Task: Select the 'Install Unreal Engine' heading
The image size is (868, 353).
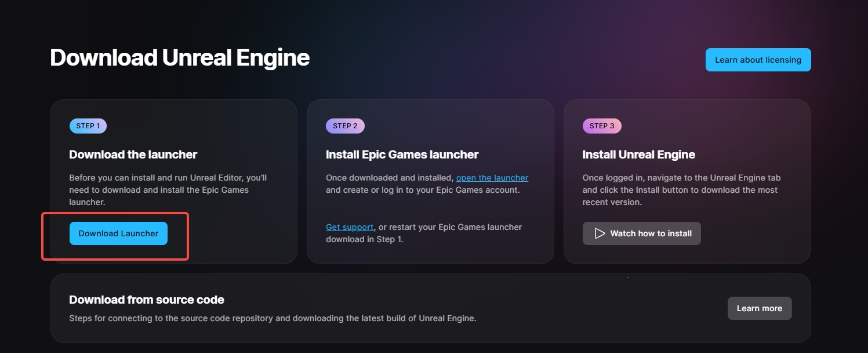Action: pos(639,154)
